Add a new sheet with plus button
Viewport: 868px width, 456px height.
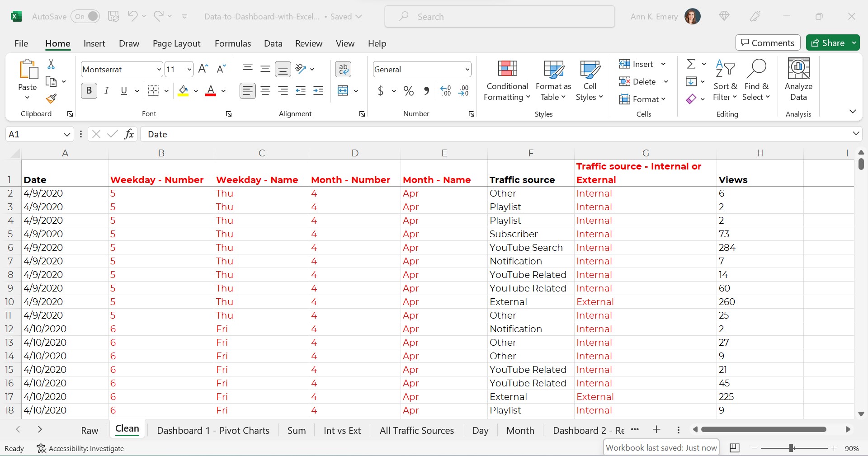click(x=656, y=429)
